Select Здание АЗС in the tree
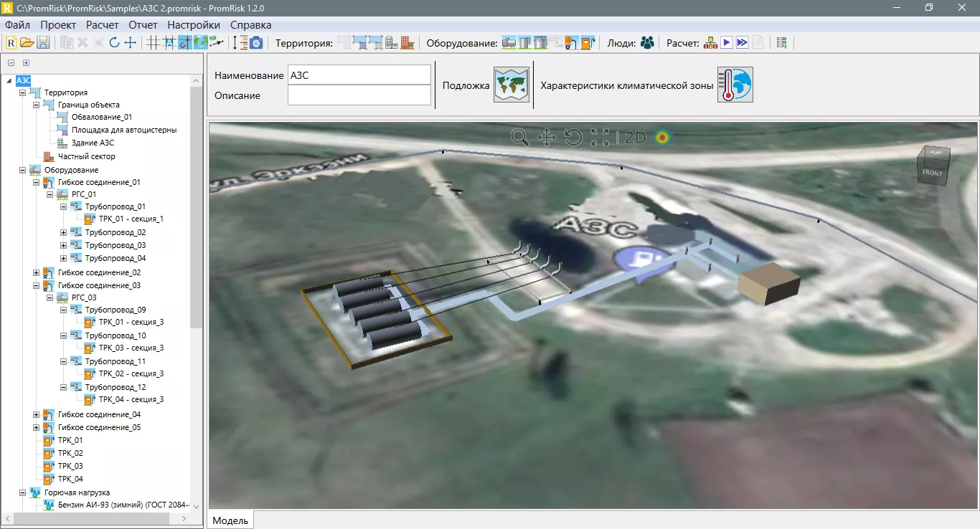Image resolution: width=980 pixels, height=529 pixels. point(93,143)
